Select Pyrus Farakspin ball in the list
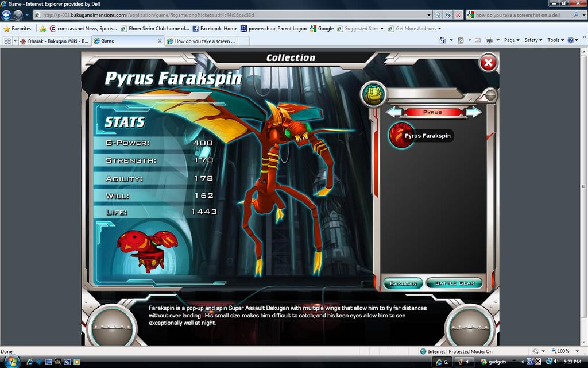Screen dimensions: 588x368 [400, 136]
